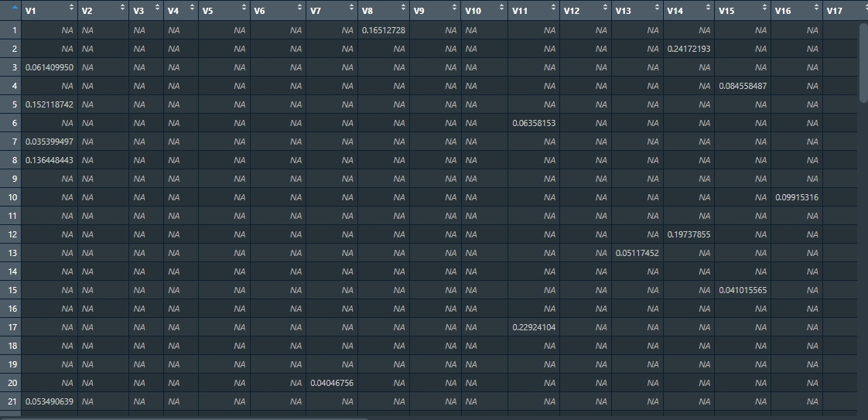Click the value 0.09915316 in column V16

point(797,197)
